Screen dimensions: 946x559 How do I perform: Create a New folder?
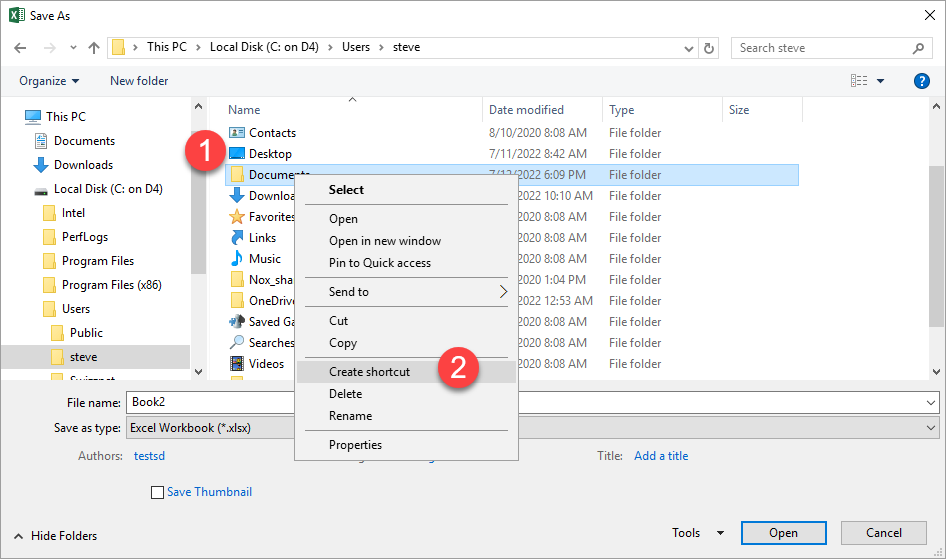[139, 81]
